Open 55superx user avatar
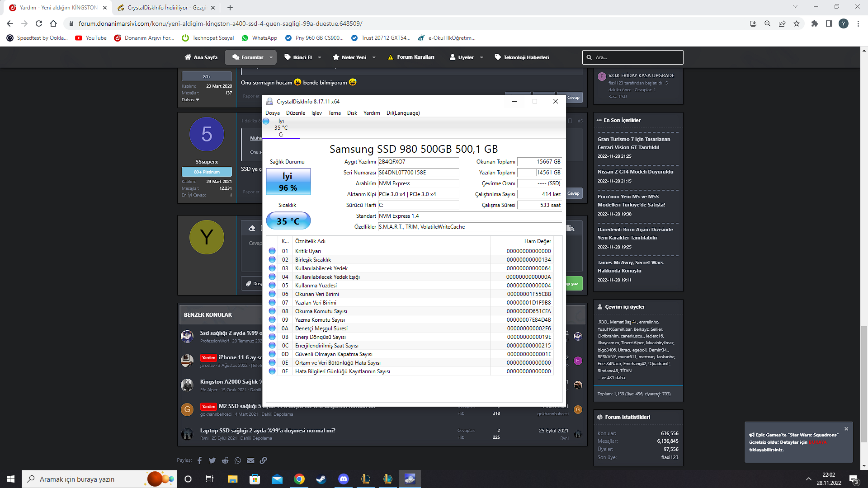 pos(207,134)
